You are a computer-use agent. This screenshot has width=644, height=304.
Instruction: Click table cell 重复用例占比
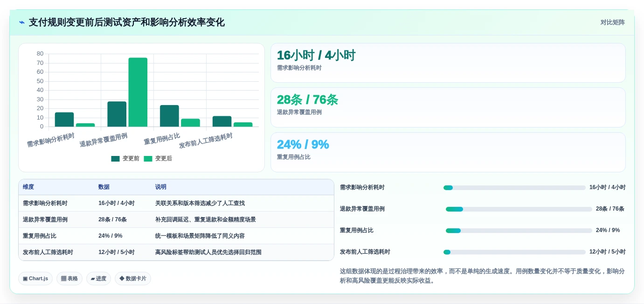pos(56,236)
